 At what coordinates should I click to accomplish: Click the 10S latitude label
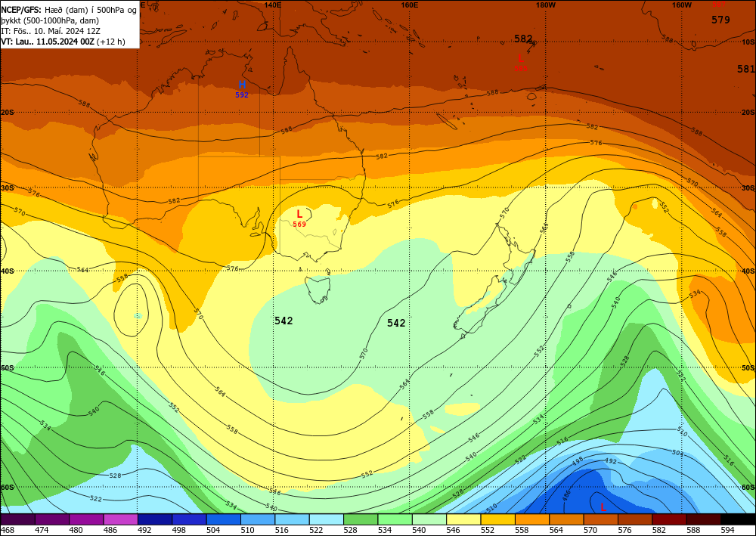click(748, 42)
